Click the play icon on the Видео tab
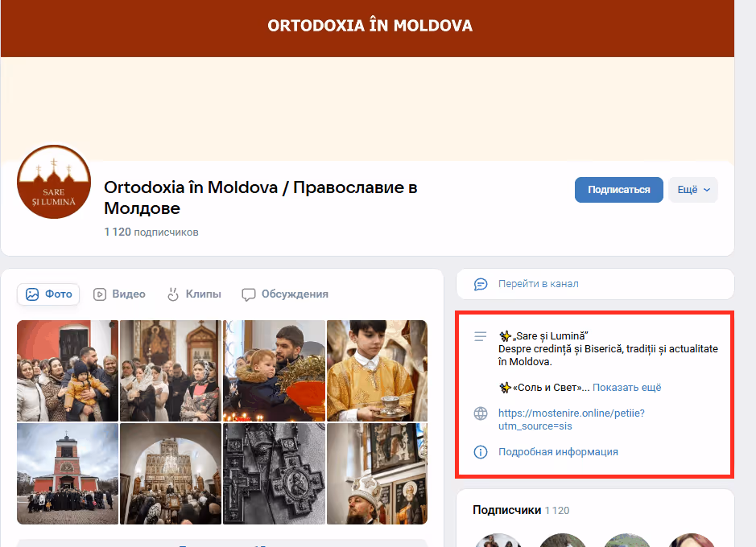Viewport: 756px width, 547px height. click(100, 294)
